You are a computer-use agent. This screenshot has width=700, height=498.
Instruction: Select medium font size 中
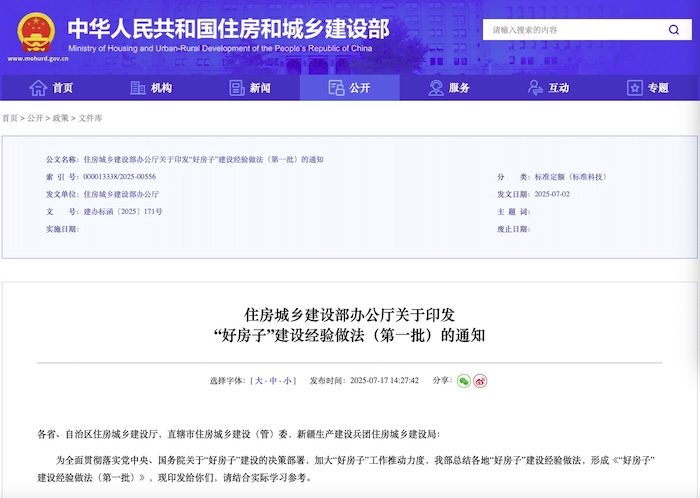(273, 381)
